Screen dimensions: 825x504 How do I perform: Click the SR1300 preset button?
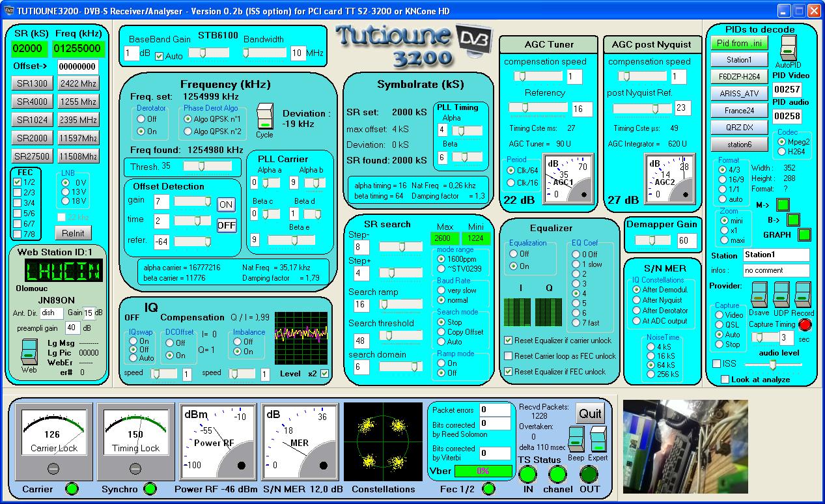[x=32, y=83]
